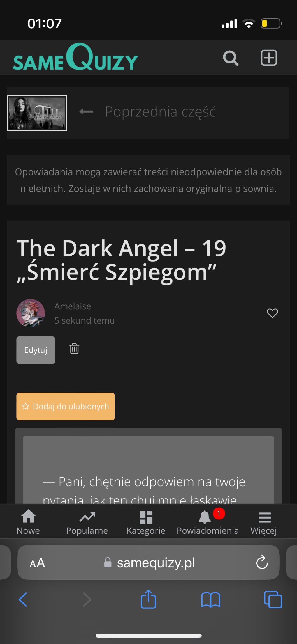This screenshot has height=644, width=297.
Task: Open Powiadomienia bell notifications
Action: pos(208,522)
